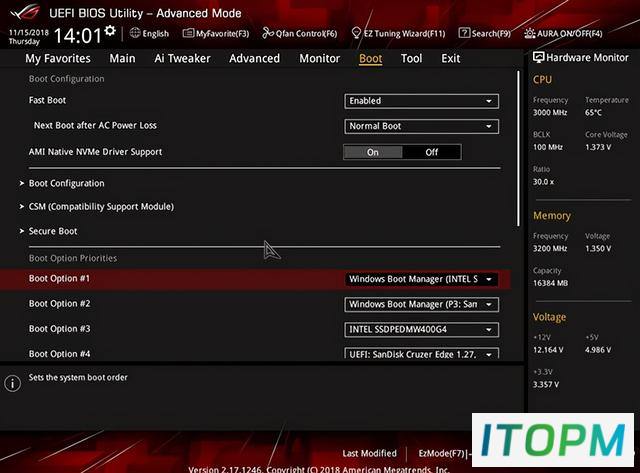Switch to My Favorites tab

(x=58, y=58)
